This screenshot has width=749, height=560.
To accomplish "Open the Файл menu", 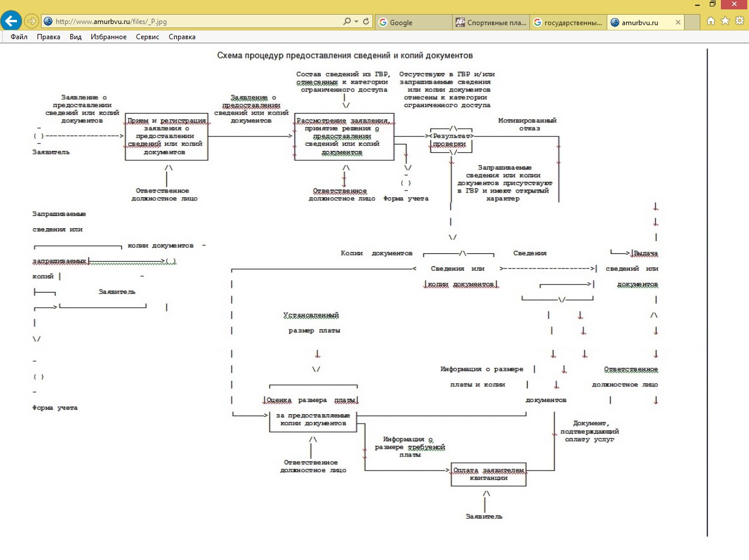I will click(19, 37).
